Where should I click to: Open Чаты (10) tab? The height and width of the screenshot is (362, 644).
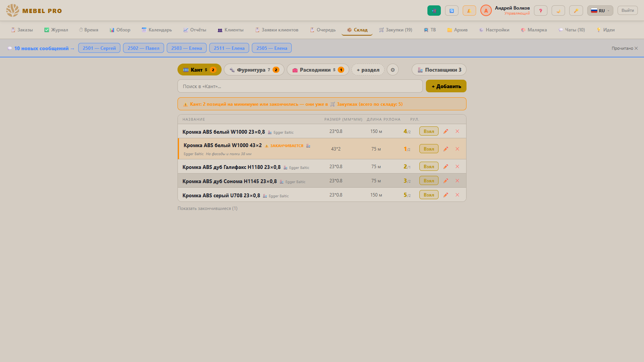point(572,30)
